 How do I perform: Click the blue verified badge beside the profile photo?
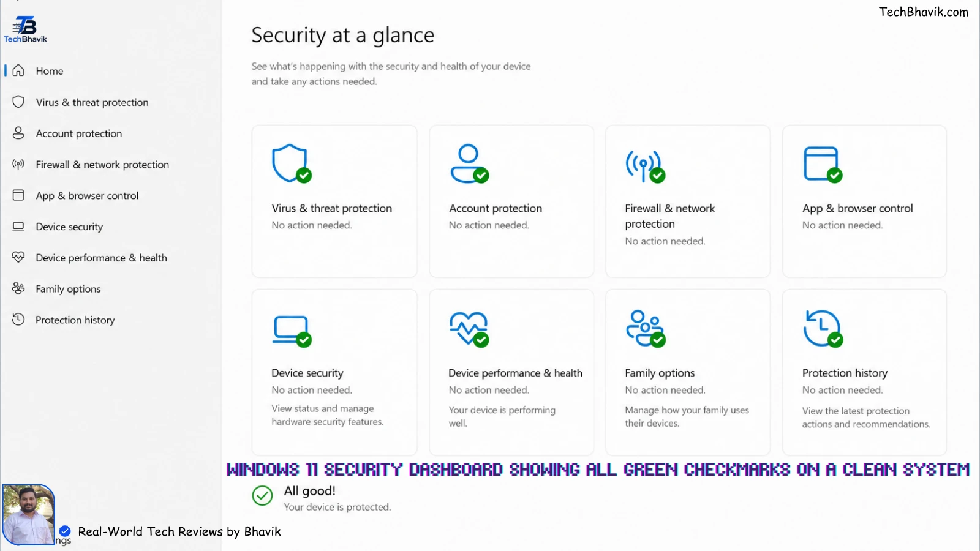tap(65, 531)
